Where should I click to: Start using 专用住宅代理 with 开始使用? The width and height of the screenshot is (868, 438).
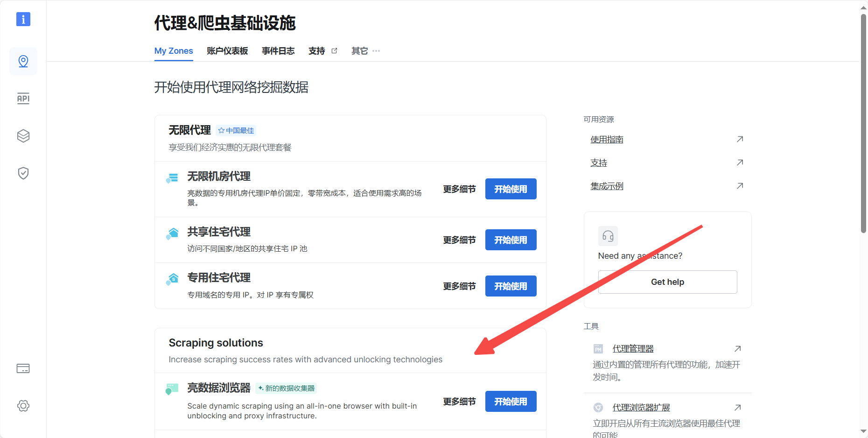pyautogui.click(x=511, y=286)
